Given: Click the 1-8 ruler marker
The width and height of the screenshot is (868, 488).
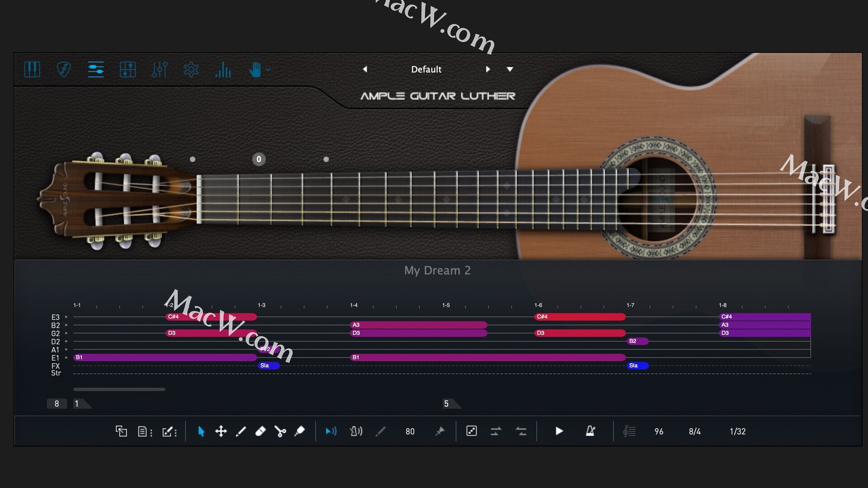Looking at the screenshot, I should click(723, 305).
